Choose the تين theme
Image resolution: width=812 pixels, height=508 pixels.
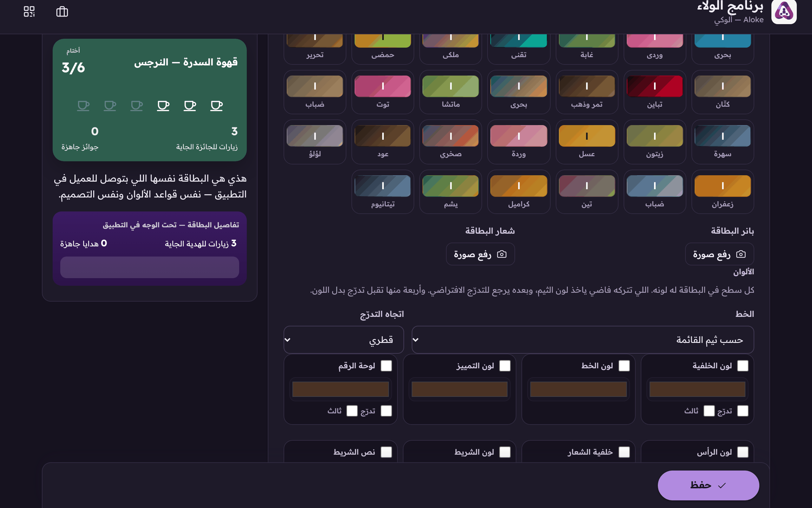pyautogui.click(x=586, y=192)
